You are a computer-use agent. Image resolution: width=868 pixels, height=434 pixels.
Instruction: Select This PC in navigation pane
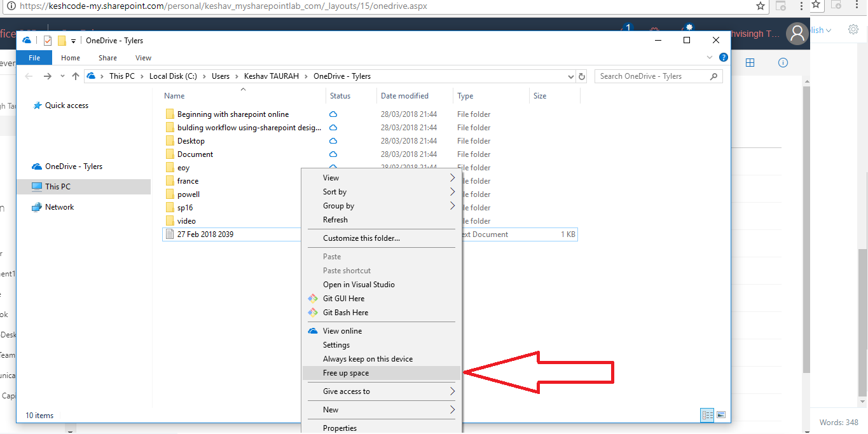coord(58,187)
